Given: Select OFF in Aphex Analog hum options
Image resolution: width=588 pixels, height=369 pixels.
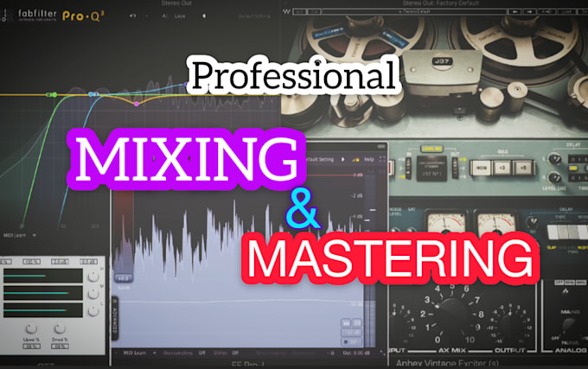Looking at the screenshot, I should tap(559, 282).
